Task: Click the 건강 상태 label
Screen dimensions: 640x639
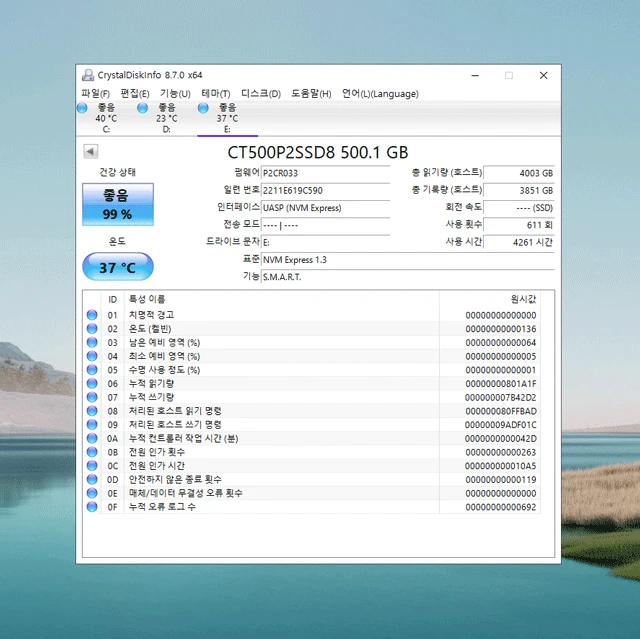Action: 118,172
